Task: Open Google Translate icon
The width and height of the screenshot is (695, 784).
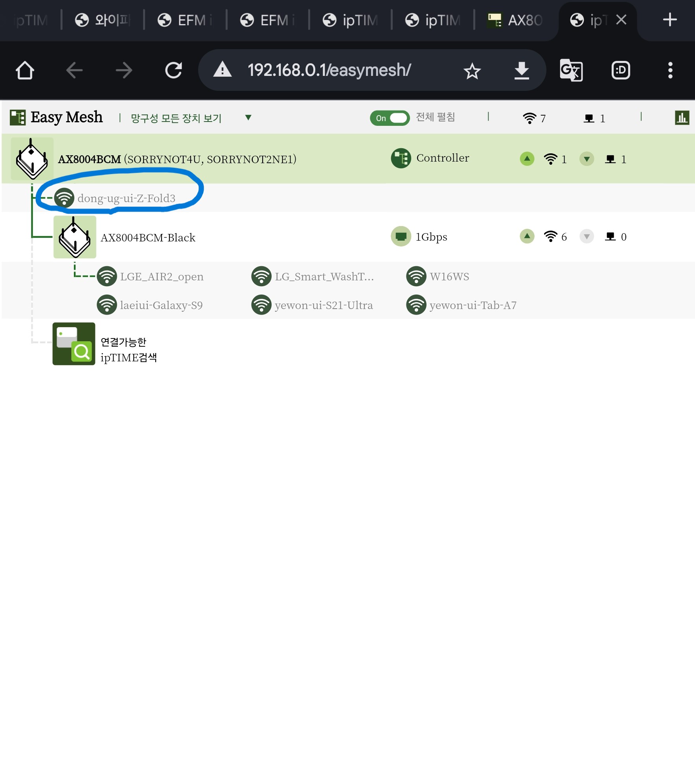Action: (x=571, y=70)
